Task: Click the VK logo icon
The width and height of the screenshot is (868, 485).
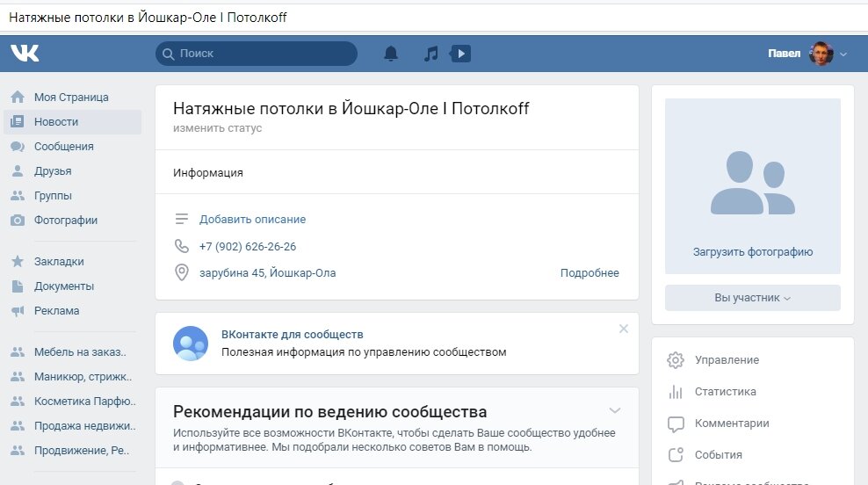Action: point(25,53)
